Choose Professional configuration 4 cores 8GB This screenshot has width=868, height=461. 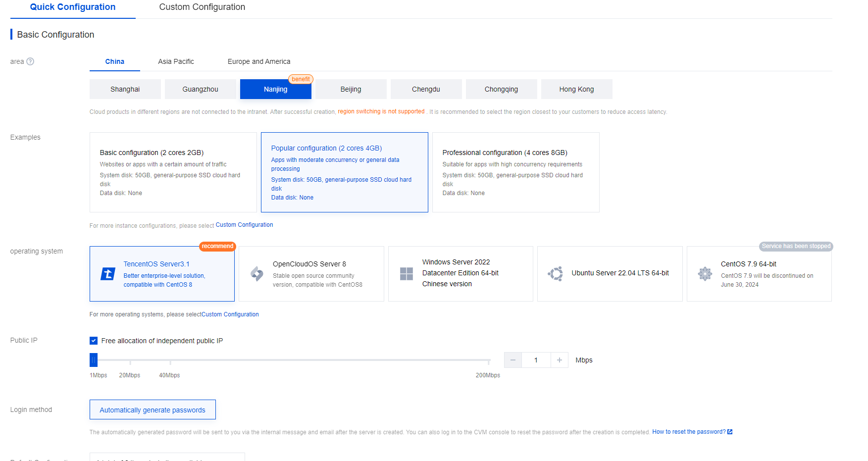[515, 172]
